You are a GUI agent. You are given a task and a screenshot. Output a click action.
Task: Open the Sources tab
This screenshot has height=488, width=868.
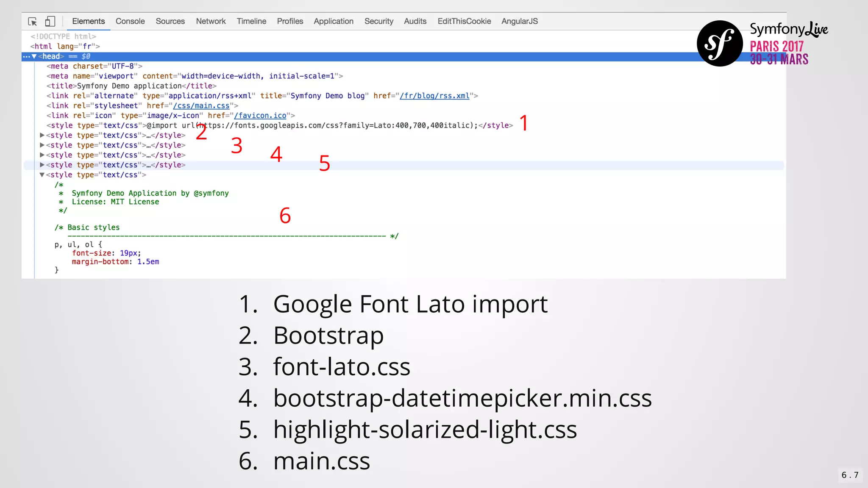click(170, 21)
